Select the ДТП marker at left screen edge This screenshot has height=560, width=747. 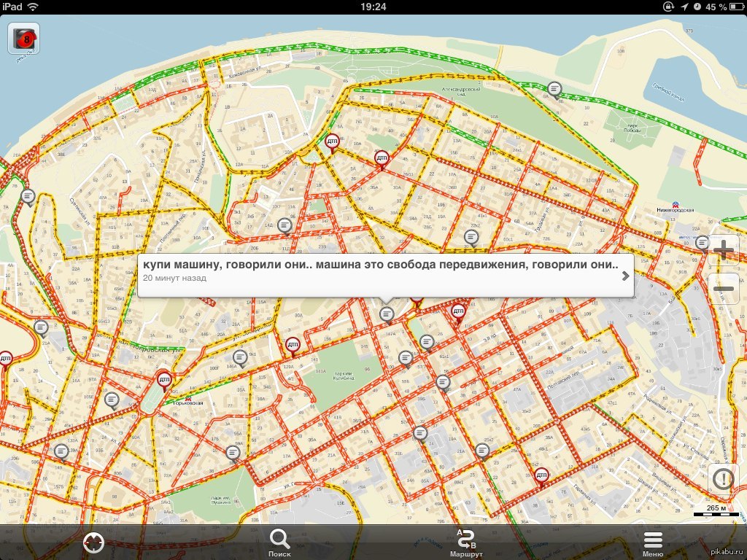click(x=5, y=358)
